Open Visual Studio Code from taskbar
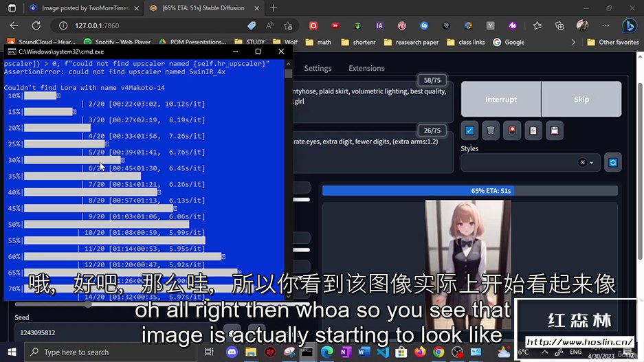The height and width of the screenshot is (362, 644). coord(383,352)
